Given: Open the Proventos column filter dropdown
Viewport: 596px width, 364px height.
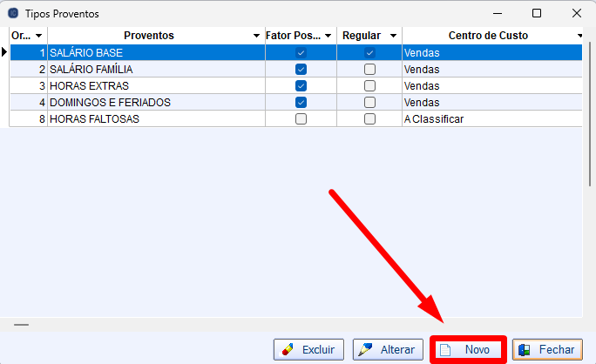Looking at the screenshot, I should [x=256, y=36].
